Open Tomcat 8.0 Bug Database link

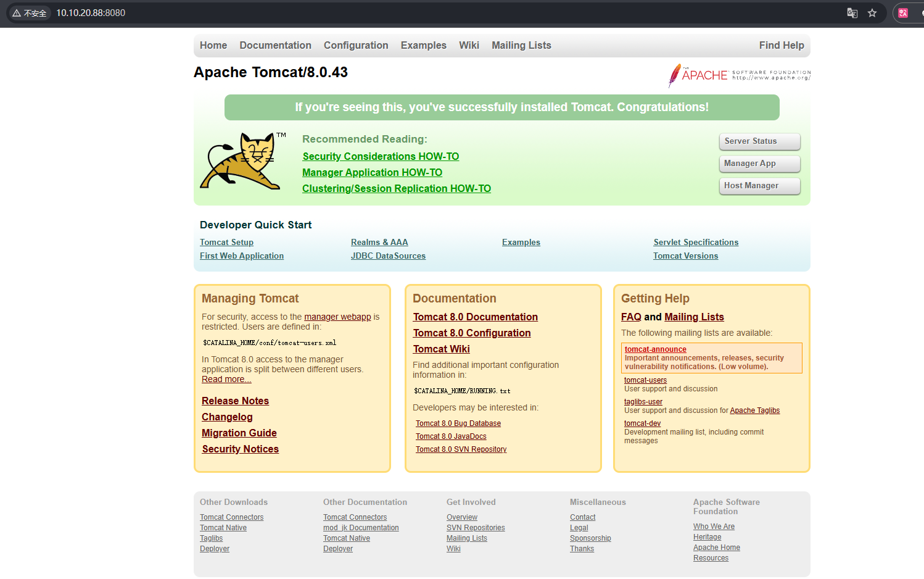458,423
